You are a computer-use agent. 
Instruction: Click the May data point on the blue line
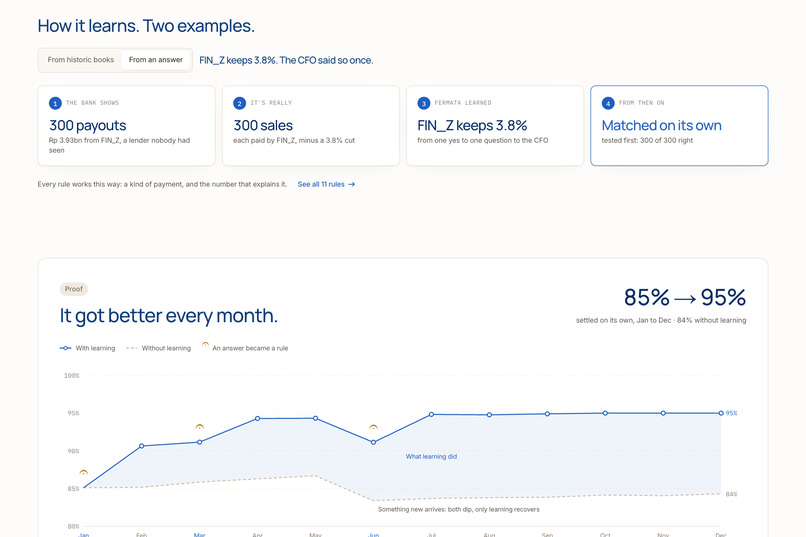tap(316, 418)
